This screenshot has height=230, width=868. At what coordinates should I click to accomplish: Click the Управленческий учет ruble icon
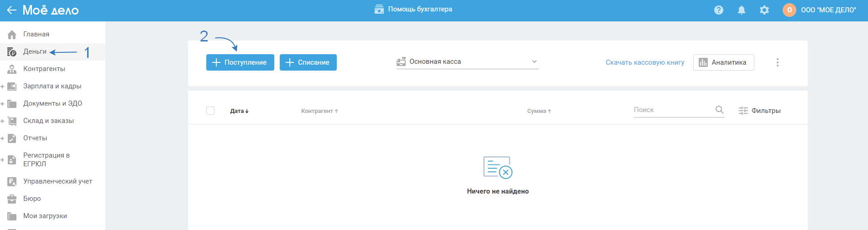pos(12,182)
